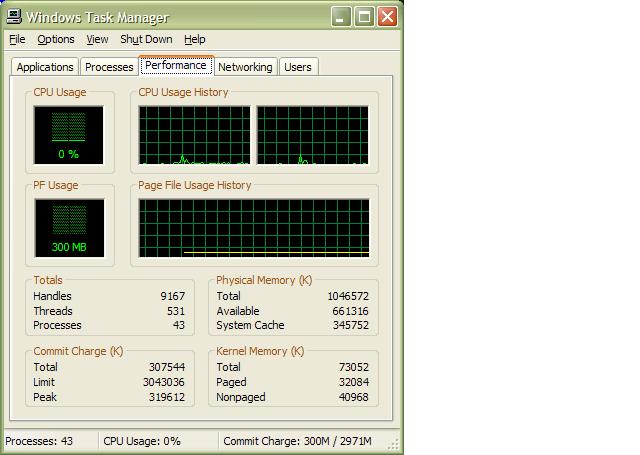The height and width of the screenshot is (455, 640).
Task: Click the Paged value 32084
Action: 354,382
